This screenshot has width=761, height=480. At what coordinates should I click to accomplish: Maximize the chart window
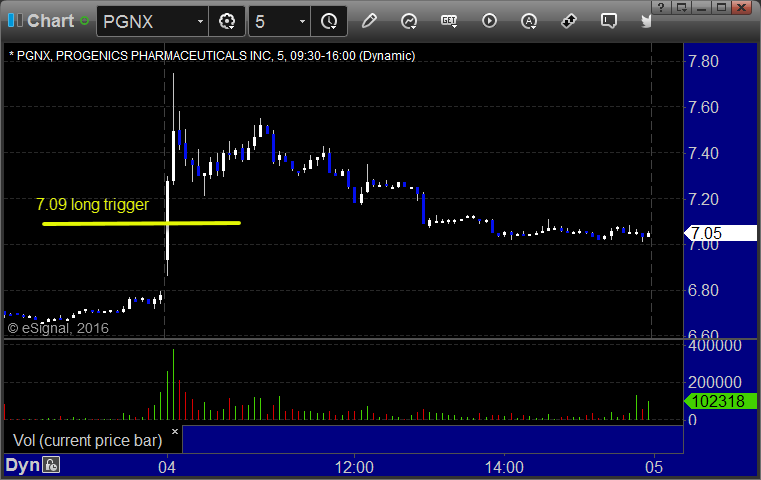point(721,7)
